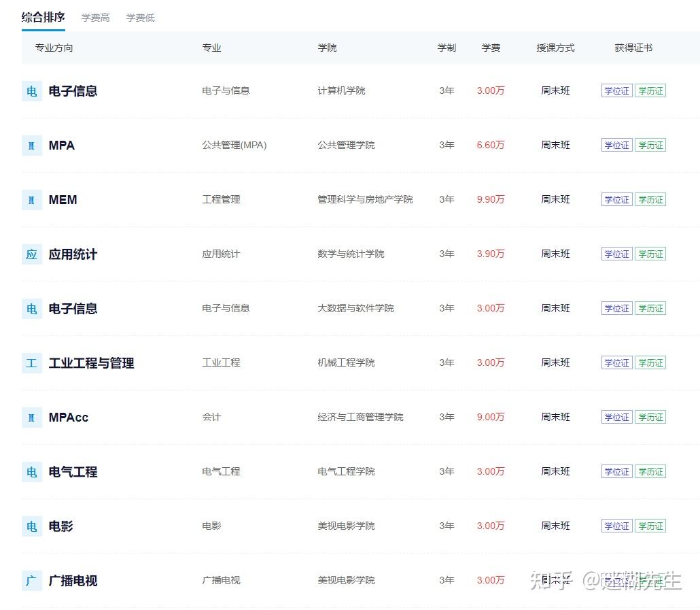
Task: Click the 电子信息 icon in 计算机学院 row
Action: coord(31,91)
